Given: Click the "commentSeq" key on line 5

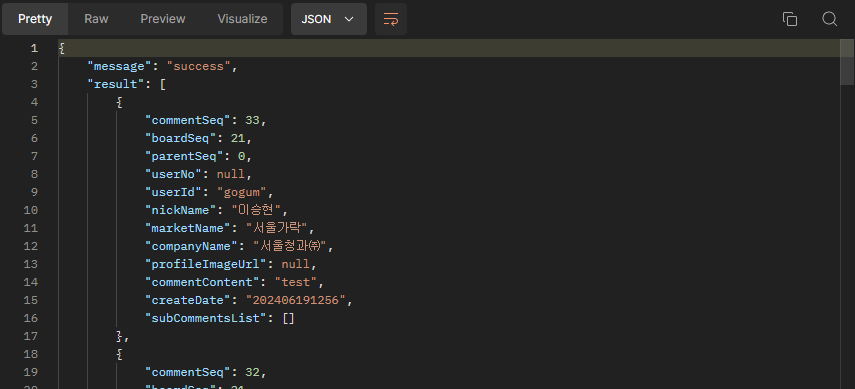Looking at the screenshot, I should pyautogui.click(x=188, y=120).
